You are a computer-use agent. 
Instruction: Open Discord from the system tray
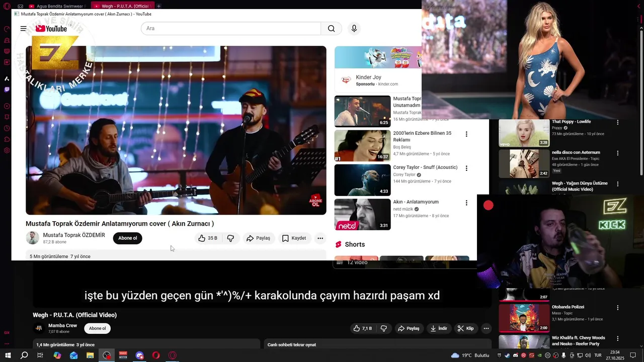coord(515,355)
